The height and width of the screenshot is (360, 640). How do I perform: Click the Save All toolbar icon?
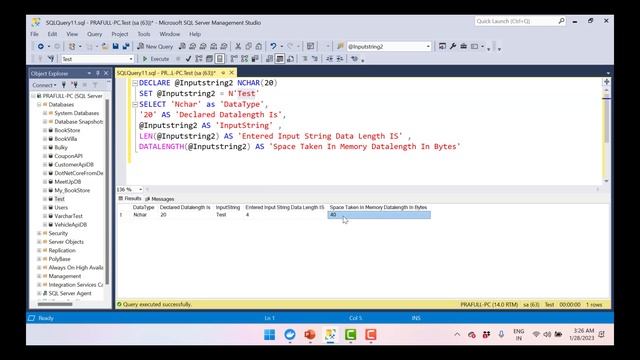point(126,47)
